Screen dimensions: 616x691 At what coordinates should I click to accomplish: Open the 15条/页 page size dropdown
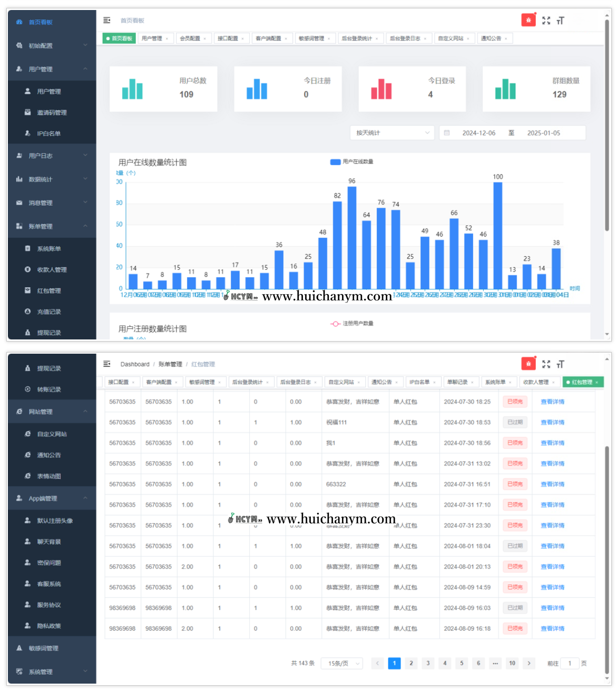[x=344, y=663]
